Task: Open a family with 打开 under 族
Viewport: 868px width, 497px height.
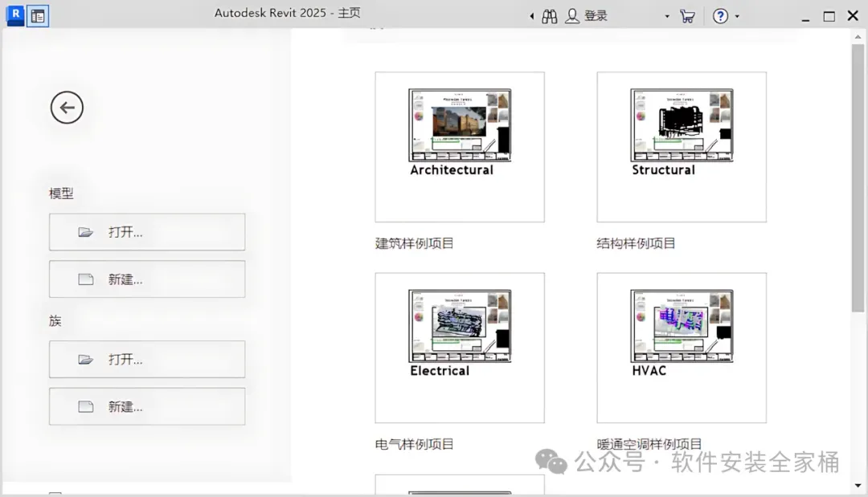Action: coord(147,360)
